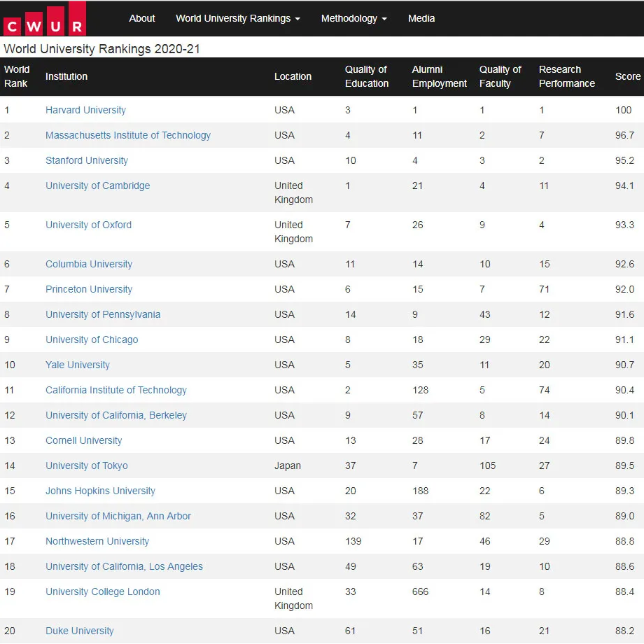
Task: Expand the Methodology dropdown menu
Action: [x=353, y=18]
